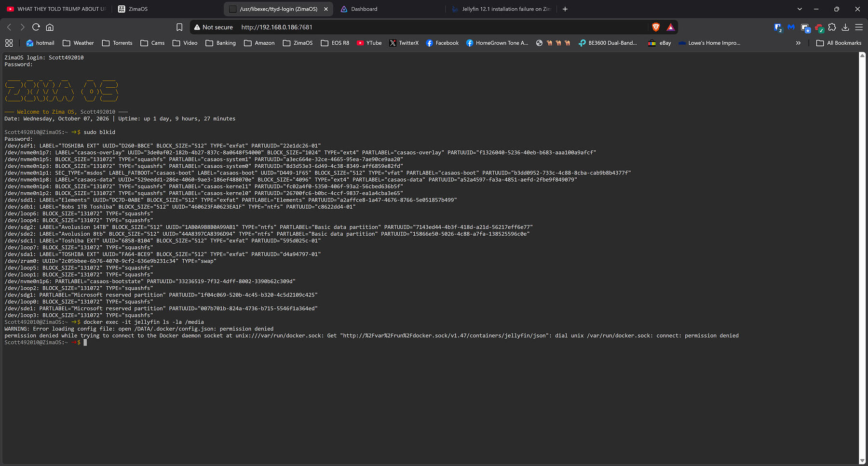Reload the ttyd terminal page
868x466 pixels.
pyautogui.click(x=36, y=27)
